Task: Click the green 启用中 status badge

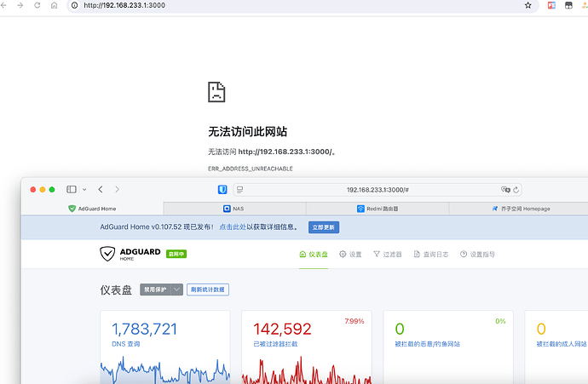Action: (176, 254)
